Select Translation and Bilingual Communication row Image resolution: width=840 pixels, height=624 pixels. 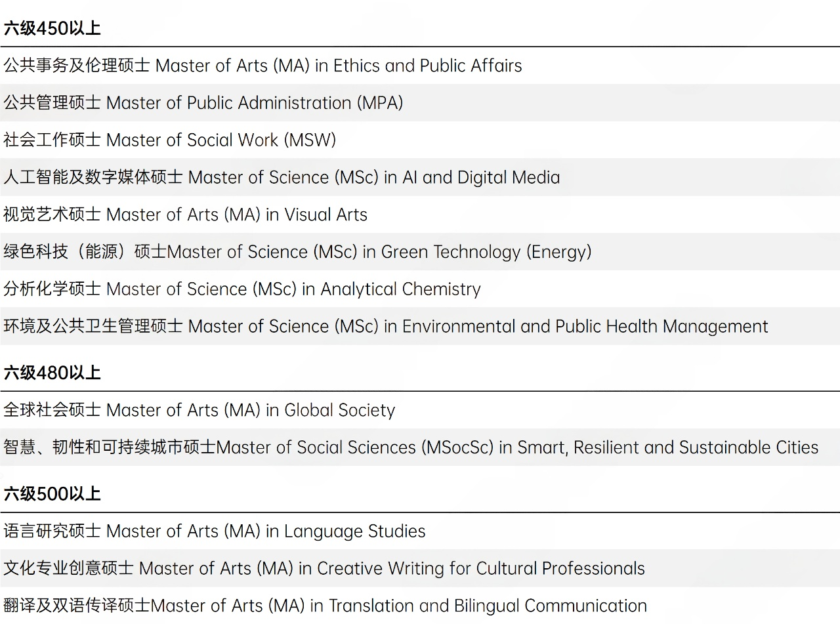[325, 606]
